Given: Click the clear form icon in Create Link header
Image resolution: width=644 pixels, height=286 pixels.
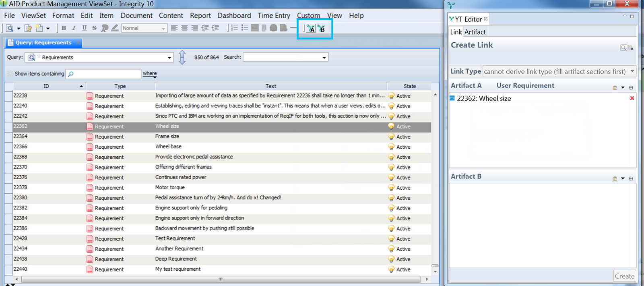Looking at the screenshot, I should (631, 48).
